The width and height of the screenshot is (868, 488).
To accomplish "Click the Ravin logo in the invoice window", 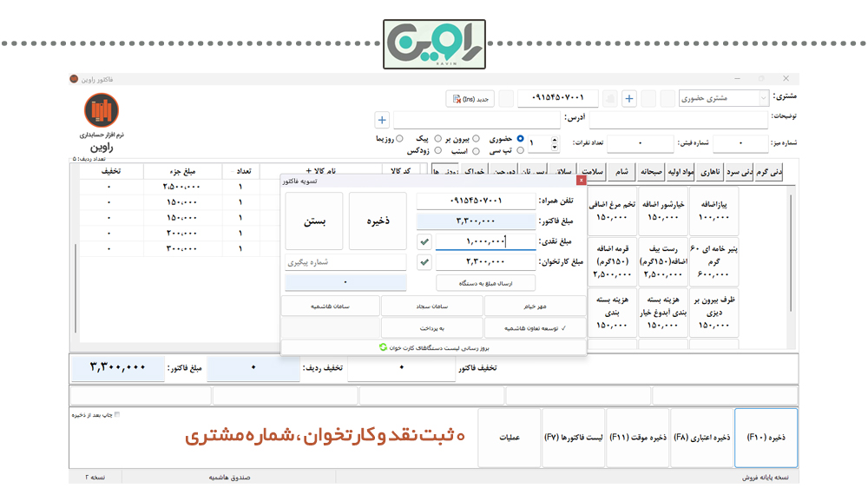I will 102,111.
